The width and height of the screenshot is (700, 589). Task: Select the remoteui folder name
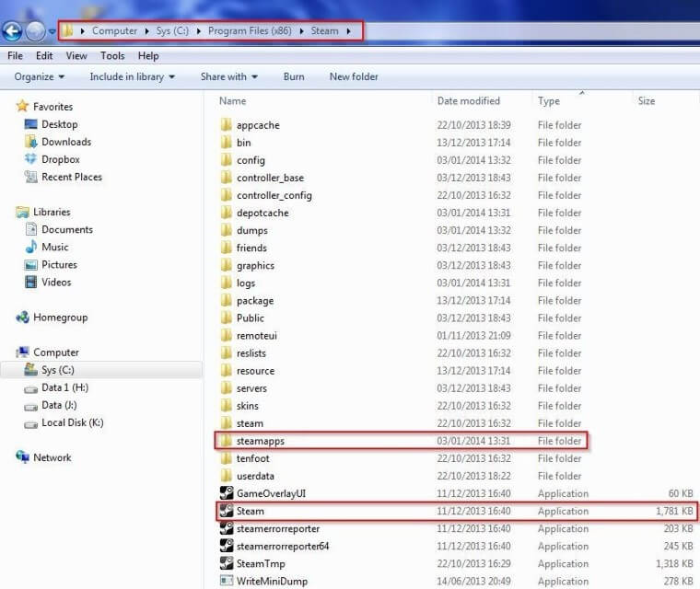coord(257,336)
